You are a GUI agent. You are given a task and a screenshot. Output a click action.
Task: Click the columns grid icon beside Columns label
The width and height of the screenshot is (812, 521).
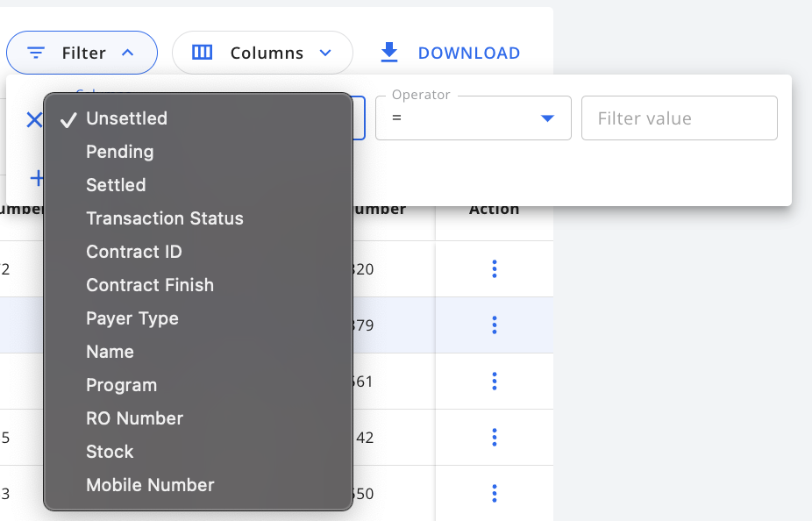click(x=202, y=53)
